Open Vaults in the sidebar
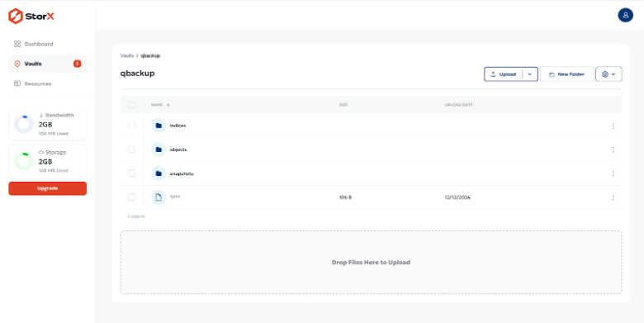644x323 pixels. [x=48, y=64]
